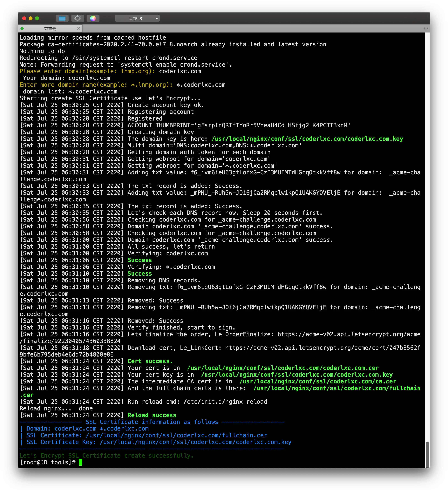Zoom the window with green button
Screen dimensions: 448x492
37,18
